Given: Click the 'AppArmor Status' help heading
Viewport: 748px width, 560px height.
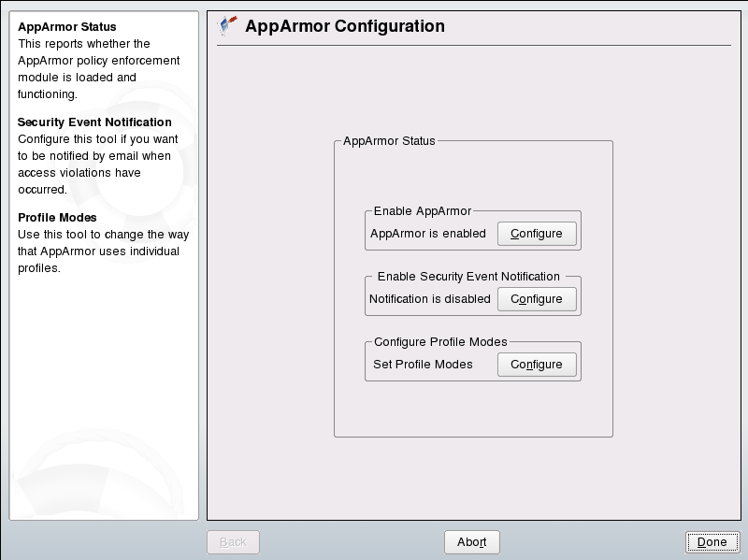Looking at the screenshot, I should pyautogui.click(x=67, y=27).
